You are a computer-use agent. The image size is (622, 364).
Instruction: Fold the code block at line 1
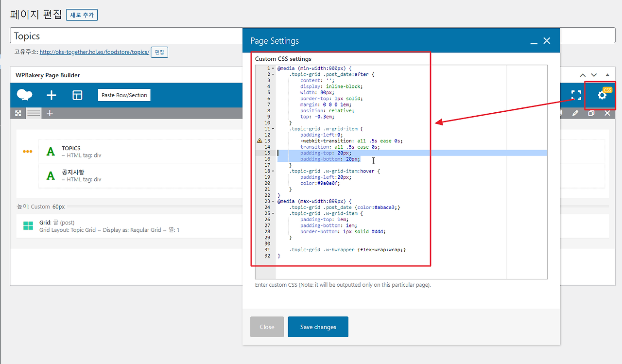pos(273,69)
